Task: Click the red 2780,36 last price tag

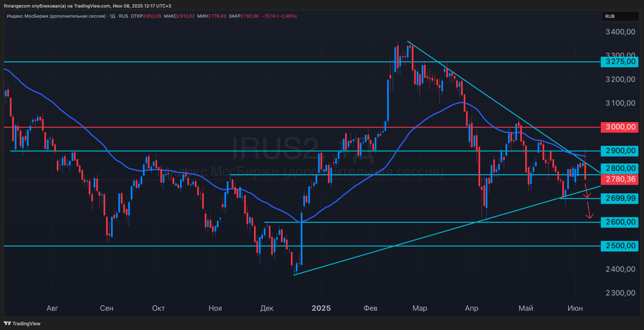Action: (x=620, y=179)
